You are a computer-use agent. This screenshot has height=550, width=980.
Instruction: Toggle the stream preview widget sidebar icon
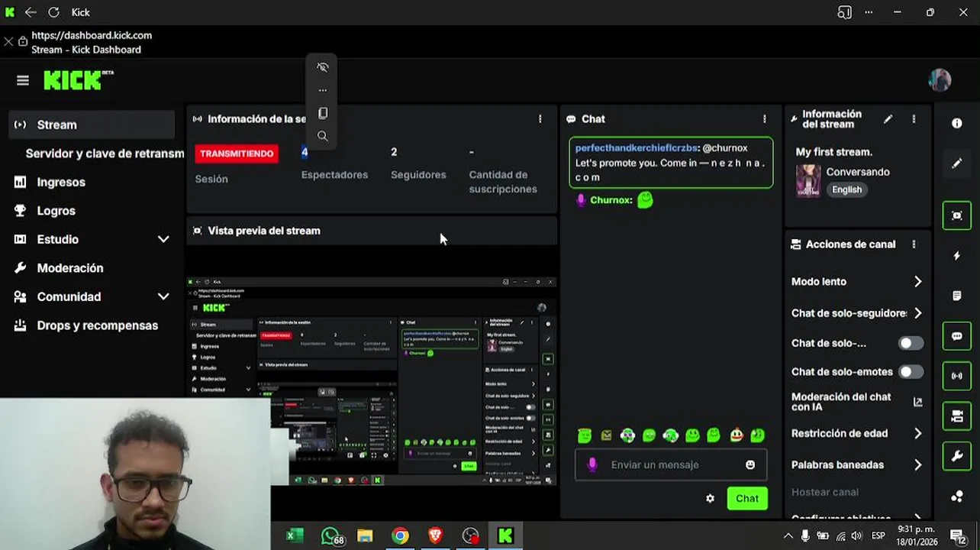coord(957,215)
